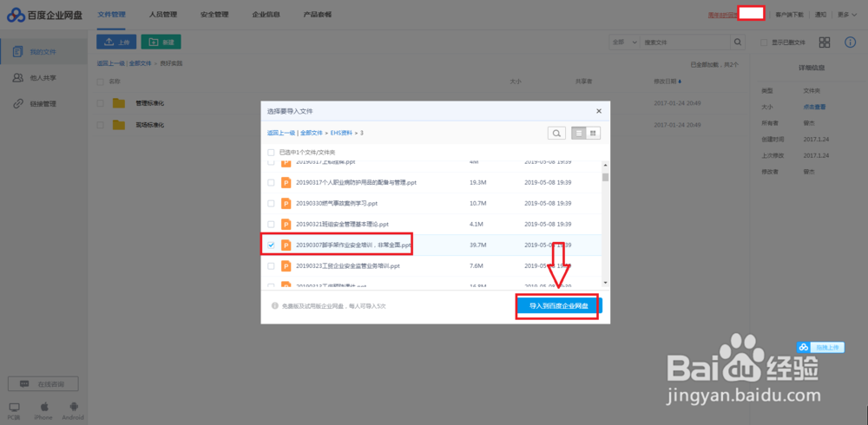Click file name 20190323工贸企业安全监管业务培训.ppt
This screenshot has width=868, height=425.
coord(348,266)
